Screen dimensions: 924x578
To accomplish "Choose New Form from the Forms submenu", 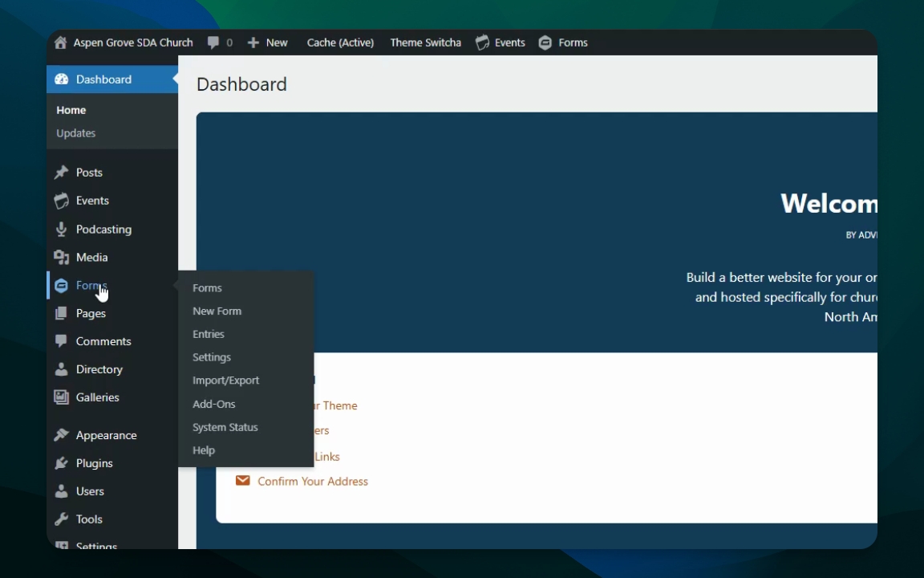I will [x=217, y=311].
